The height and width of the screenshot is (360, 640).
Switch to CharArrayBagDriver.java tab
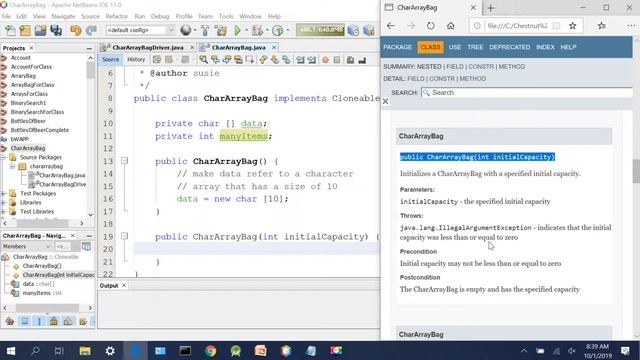[x=148, y=47]
